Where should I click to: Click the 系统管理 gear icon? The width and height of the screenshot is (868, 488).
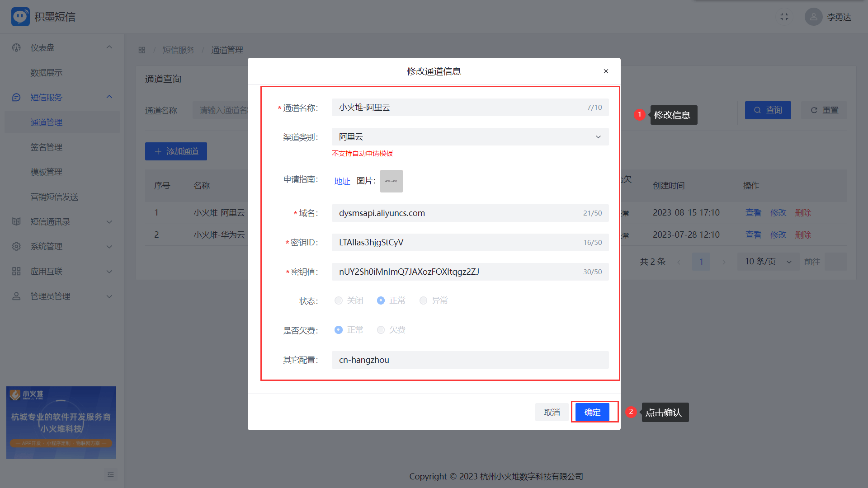point(16,246)
